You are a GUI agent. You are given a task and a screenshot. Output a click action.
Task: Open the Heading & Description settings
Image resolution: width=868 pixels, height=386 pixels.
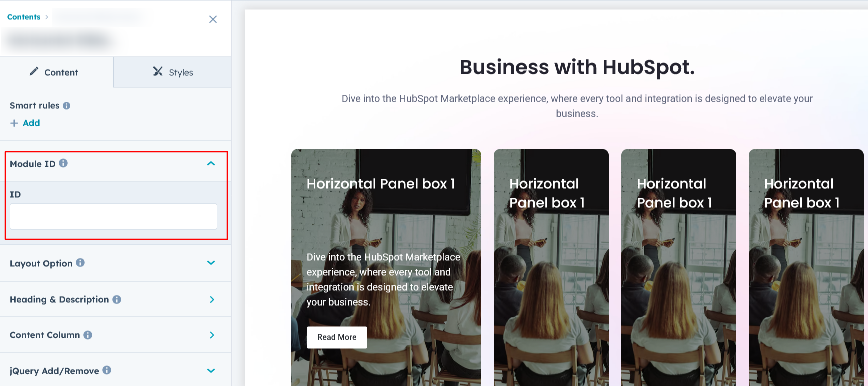pyautogui.click(x=212, y=299)
